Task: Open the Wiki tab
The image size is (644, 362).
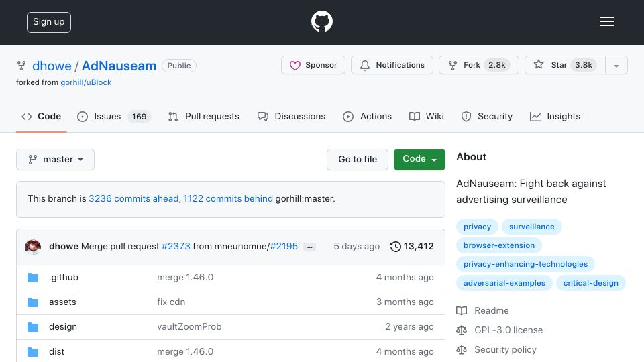Action: coord(427,117)
